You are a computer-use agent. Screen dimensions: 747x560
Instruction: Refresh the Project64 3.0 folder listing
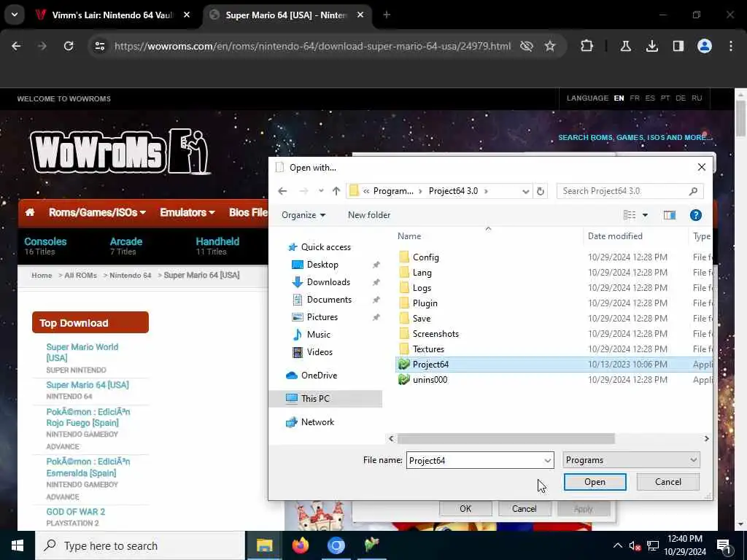tap(541, 191)
